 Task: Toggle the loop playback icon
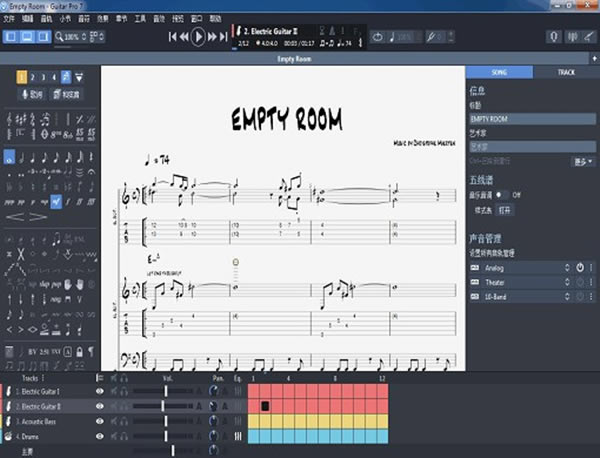[378, 37]
